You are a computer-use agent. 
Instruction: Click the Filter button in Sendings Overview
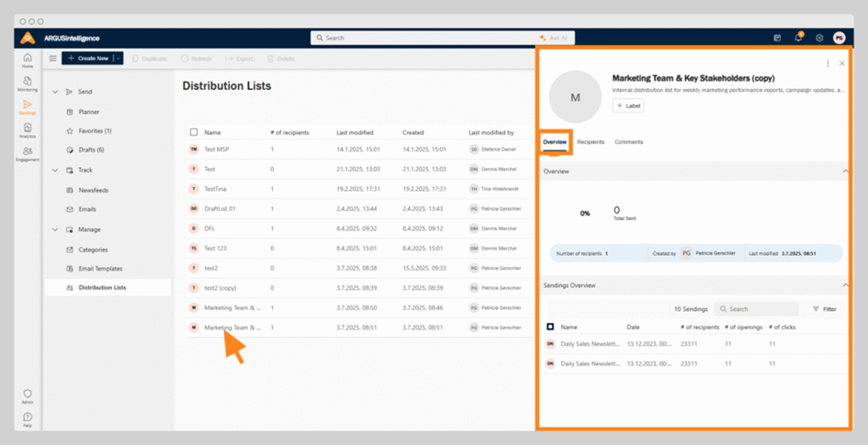824,309
